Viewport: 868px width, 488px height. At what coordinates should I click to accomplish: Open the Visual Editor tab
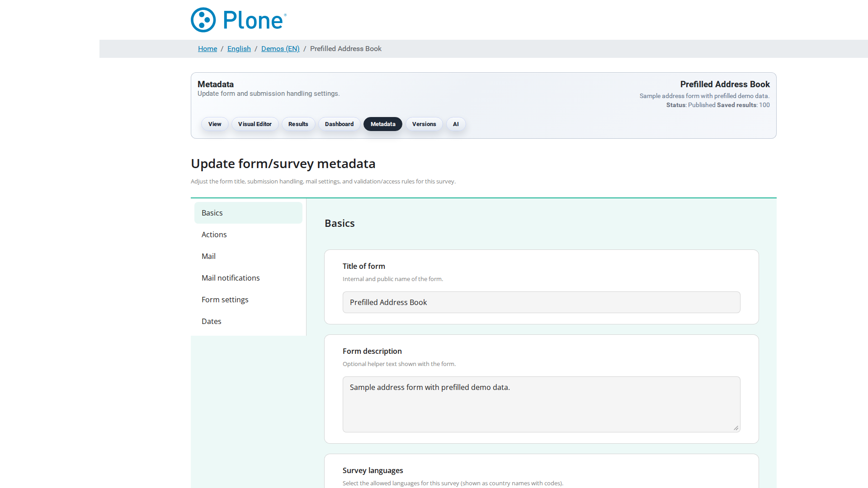point(255,124)
